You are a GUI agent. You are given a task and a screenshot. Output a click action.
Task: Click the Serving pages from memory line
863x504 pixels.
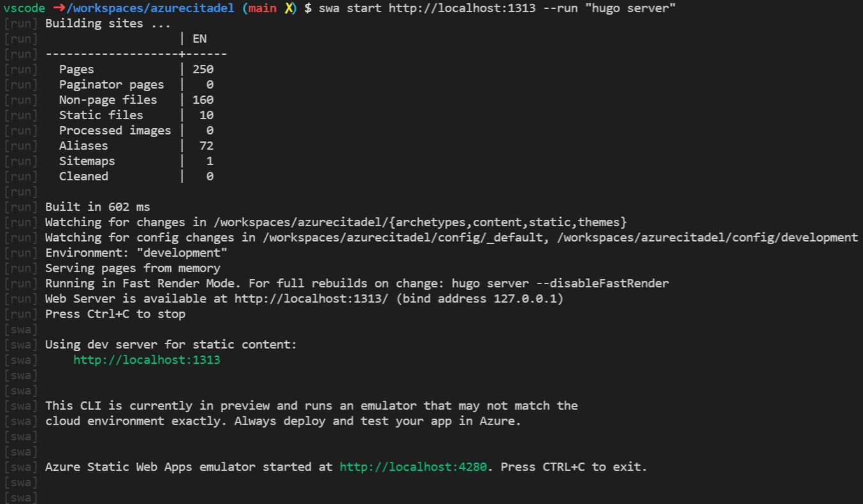[133, 268]
